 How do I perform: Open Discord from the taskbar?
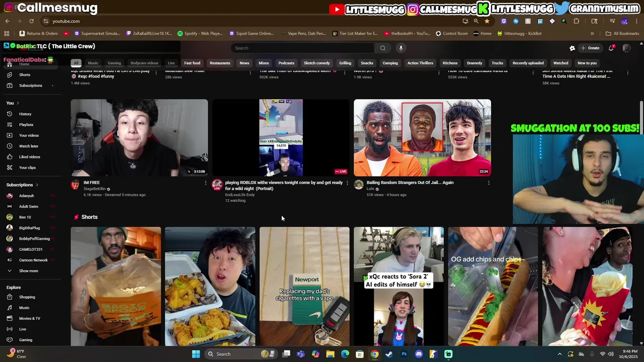click(x=419, y=354)
